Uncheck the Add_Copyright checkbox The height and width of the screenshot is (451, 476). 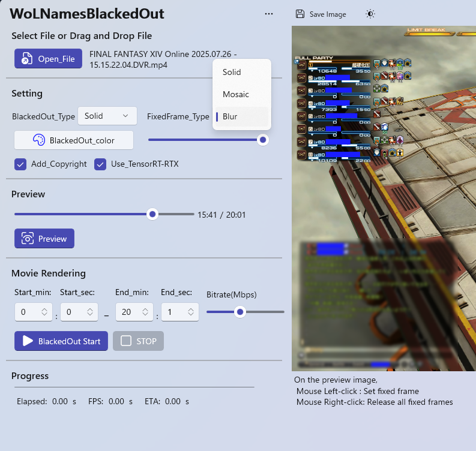pyautogui.click(x=20, y=164)
